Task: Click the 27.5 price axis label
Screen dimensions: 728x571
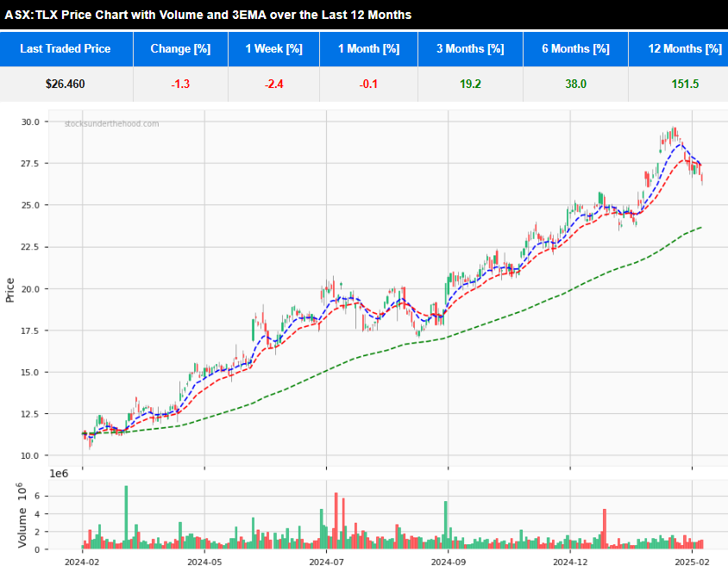Action: tap(30, 163)
